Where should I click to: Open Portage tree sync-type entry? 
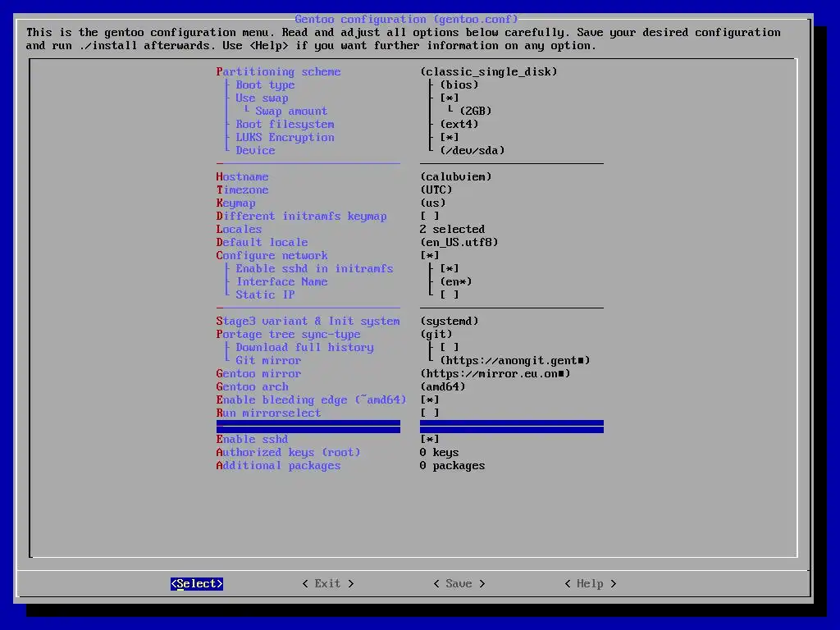[288, 335]
